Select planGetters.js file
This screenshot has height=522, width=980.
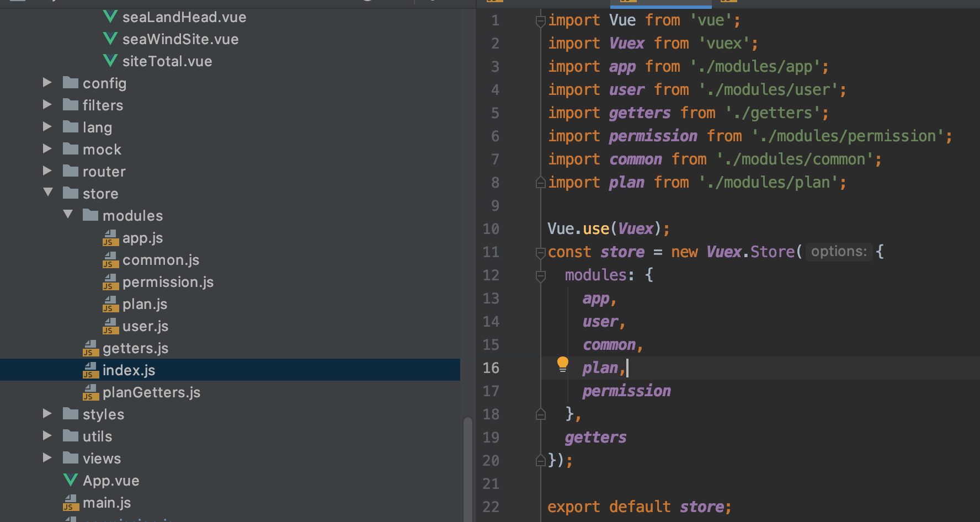coord(151,392)
